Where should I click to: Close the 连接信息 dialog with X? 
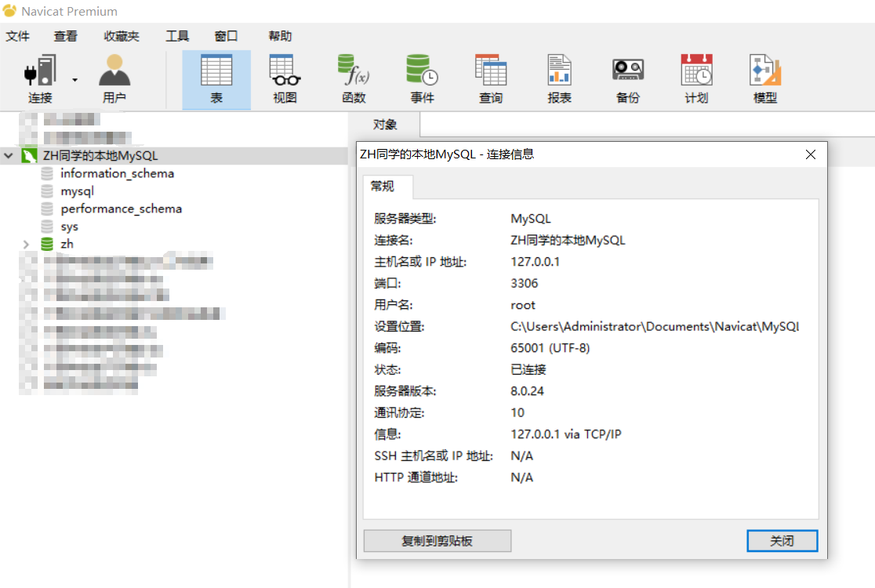coord(810,154)
